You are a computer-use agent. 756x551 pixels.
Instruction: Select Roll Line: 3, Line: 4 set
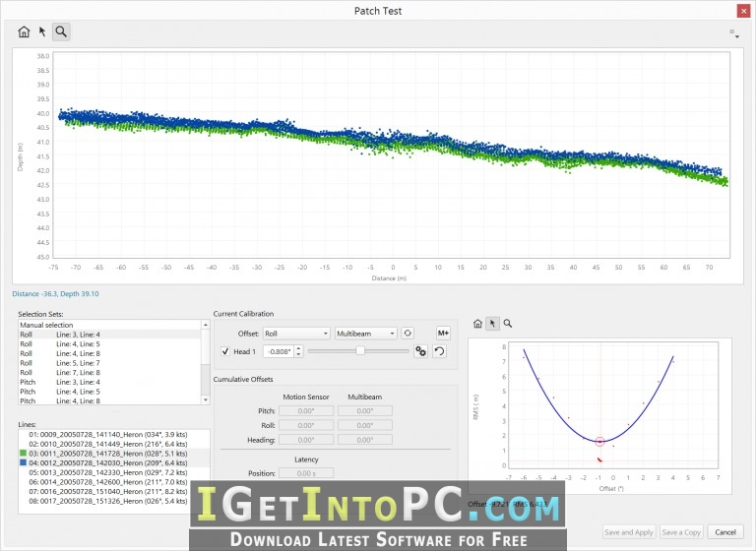109,335
